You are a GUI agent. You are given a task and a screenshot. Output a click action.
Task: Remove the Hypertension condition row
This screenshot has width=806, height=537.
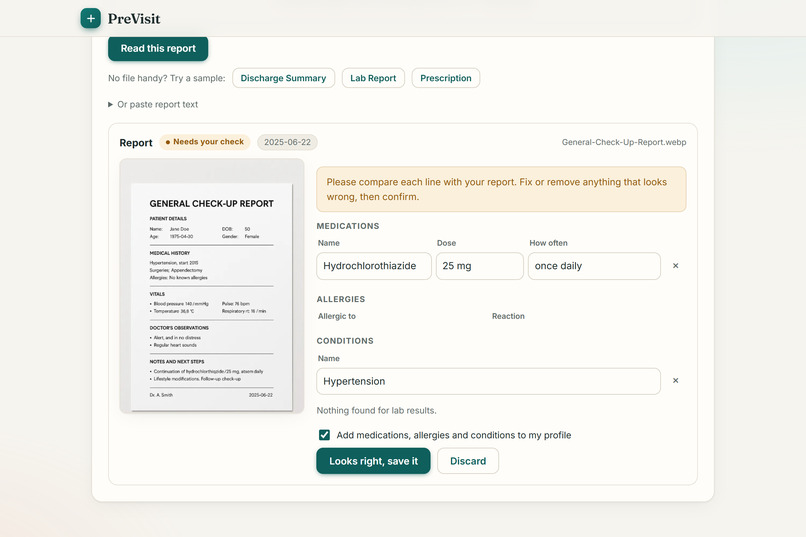coord(675,381)
